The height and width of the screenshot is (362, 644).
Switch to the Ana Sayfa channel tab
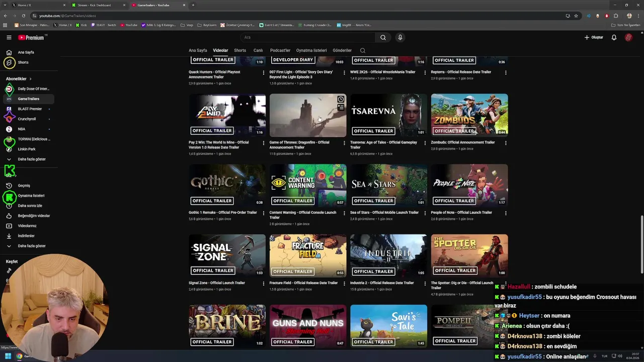[198, 50]
